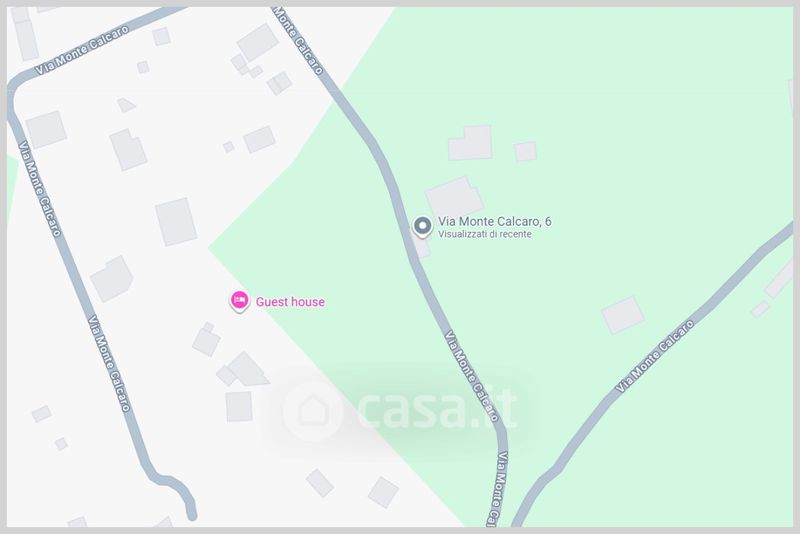This screenshot has width=800, height=534.
Task: Click the building adjacent above the location pin
Action: click(454, 198)
